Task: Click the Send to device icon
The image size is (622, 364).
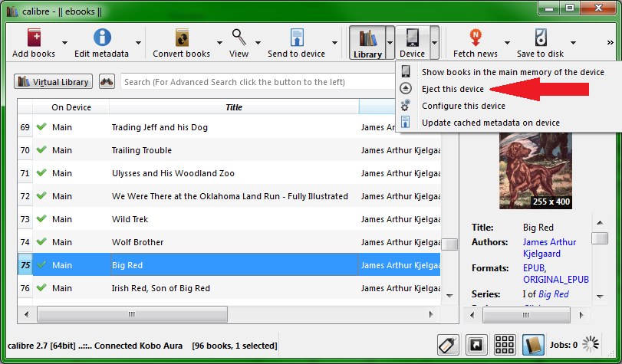Action: pyautogui.click(x=296, y=38)
